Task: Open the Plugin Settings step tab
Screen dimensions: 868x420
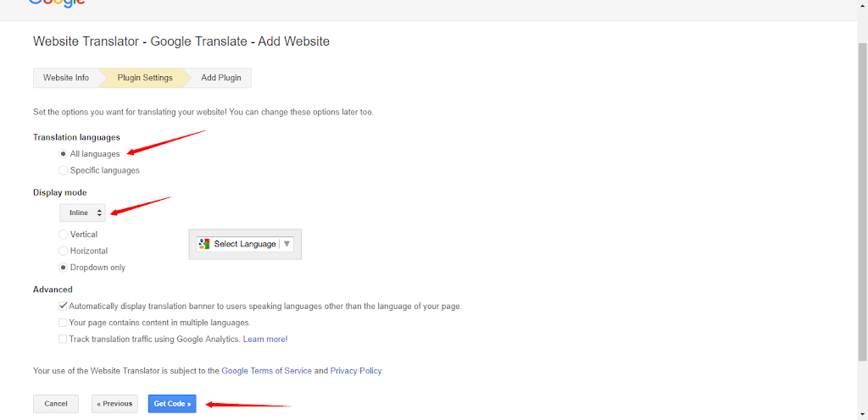Action: coord(144,78)
